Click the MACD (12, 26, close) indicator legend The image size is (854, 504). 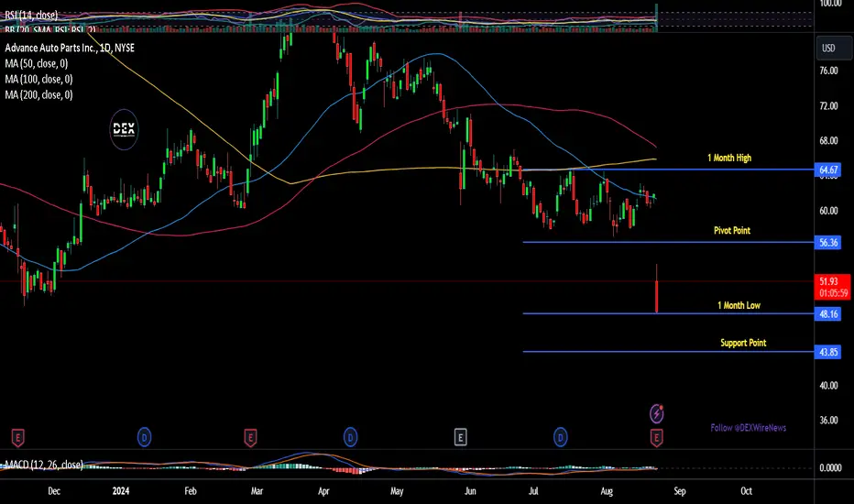point(44,465)
